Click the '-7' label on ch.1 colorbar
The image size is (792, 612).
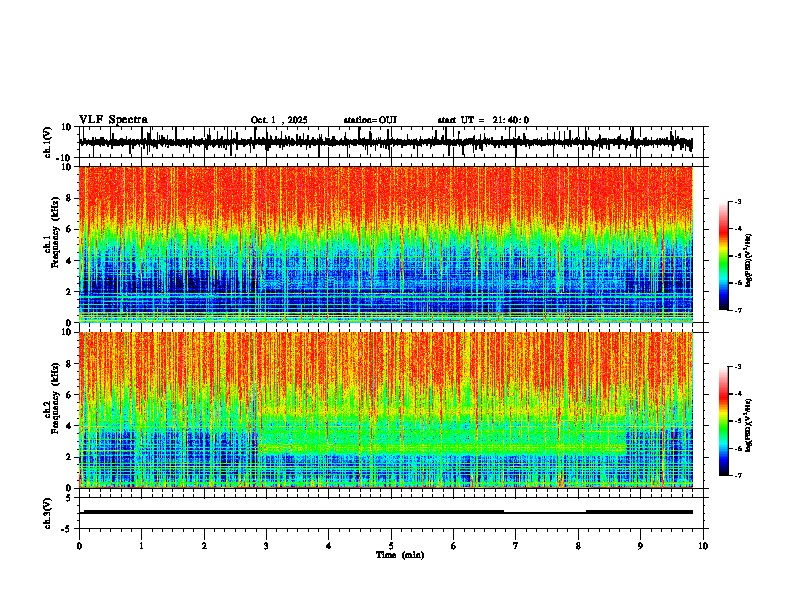[737, 310]
